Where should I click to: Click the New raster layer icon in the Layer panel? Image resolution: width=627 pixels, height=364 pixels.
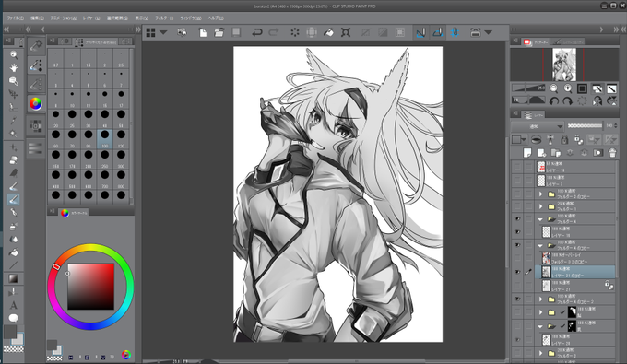(527, 153)
